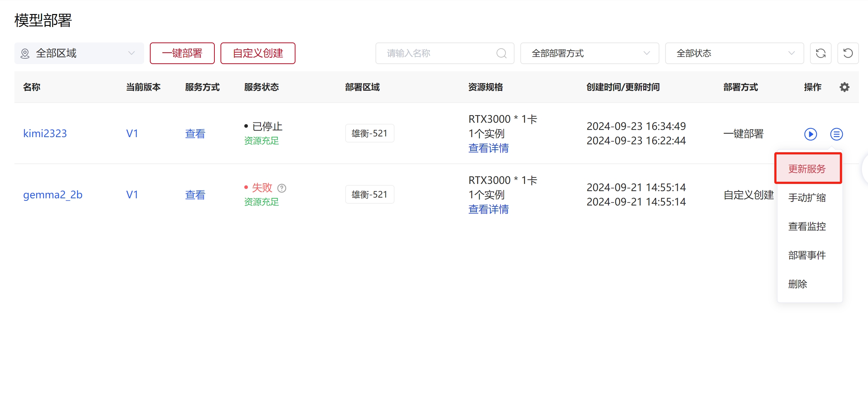868x420 pixels.
Task: Click the 自定义创建 button
Action: point(258,53)
